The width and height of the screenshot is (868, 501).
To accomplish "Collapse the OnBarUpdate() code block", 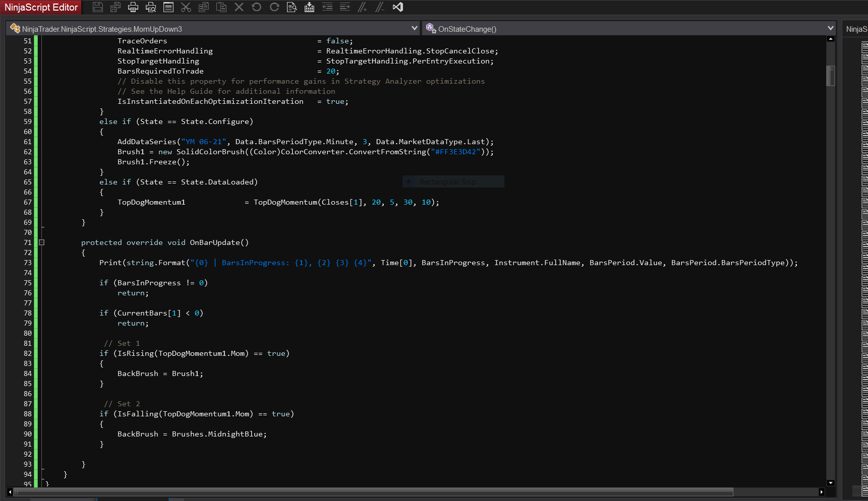I will [42, 242].
